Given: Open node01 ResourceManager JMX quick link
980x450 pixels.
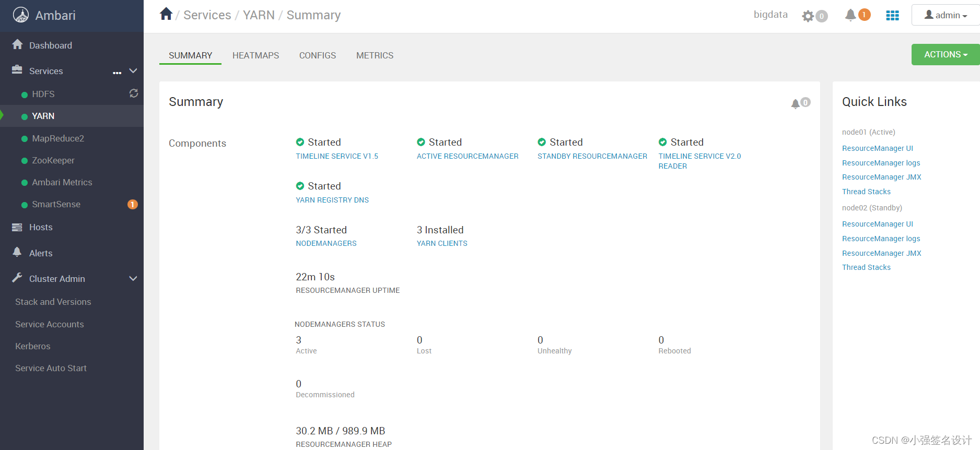Looking at the screenshot, I should (882, 177).
